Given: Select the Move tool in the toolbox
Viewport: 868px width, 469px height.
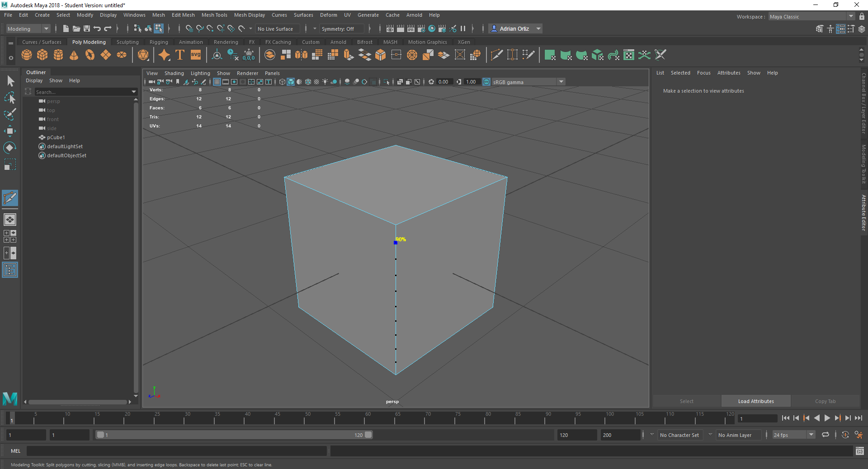Looking at the screenshot, I should point(10,131).
